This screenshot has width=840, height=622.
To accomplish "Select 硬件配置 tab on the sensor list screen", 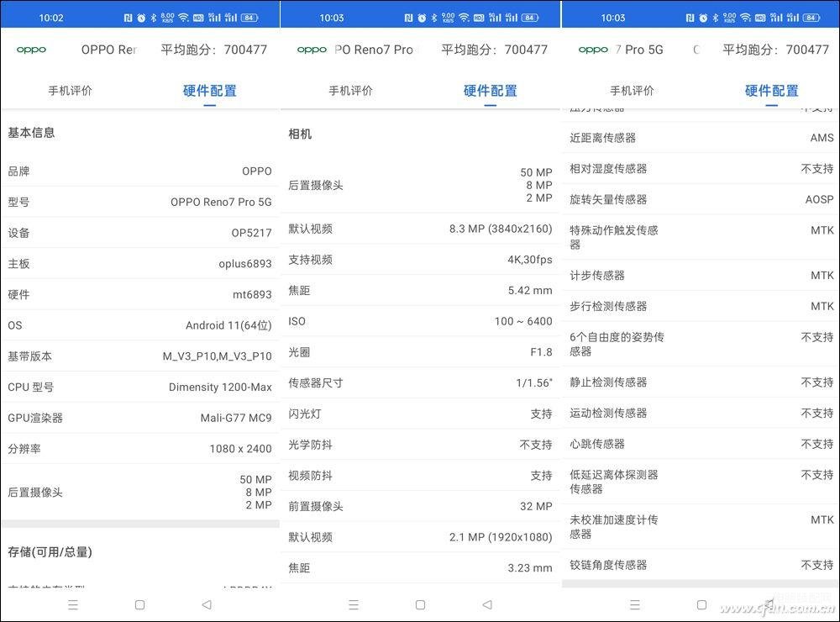I will (x=772, y=91).
